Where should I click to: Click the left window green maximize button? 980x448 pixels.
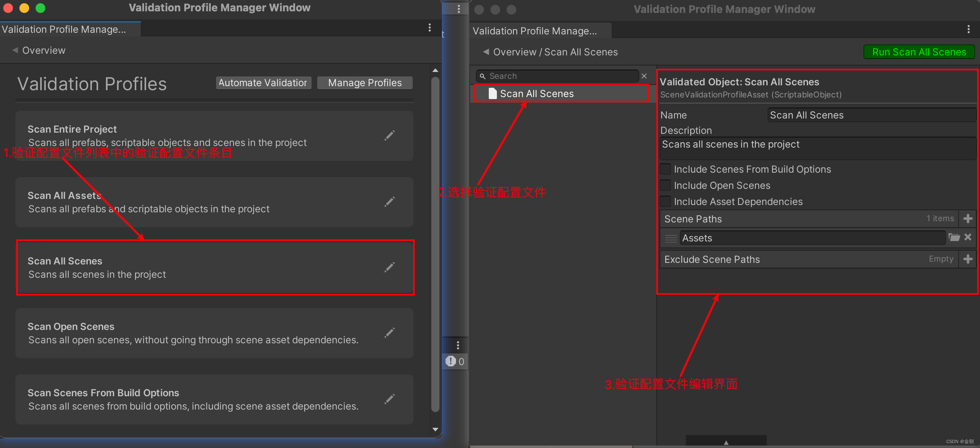[40, 8]
